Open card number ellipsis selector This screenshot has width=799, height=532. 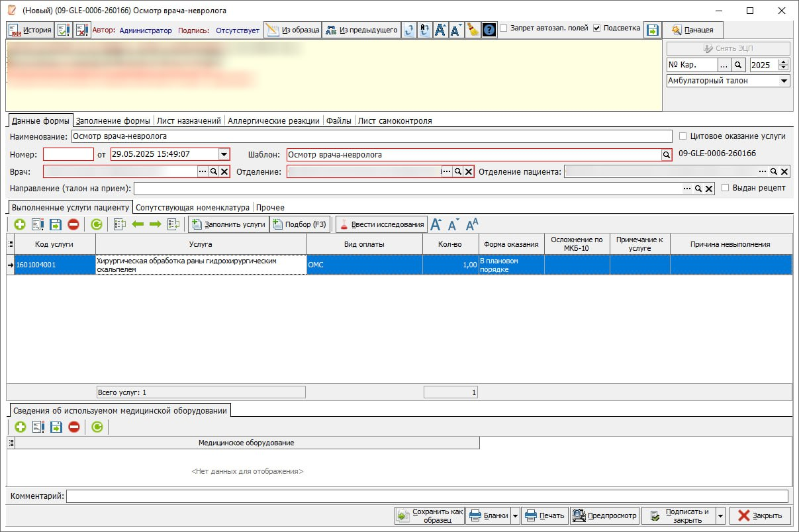724,65
